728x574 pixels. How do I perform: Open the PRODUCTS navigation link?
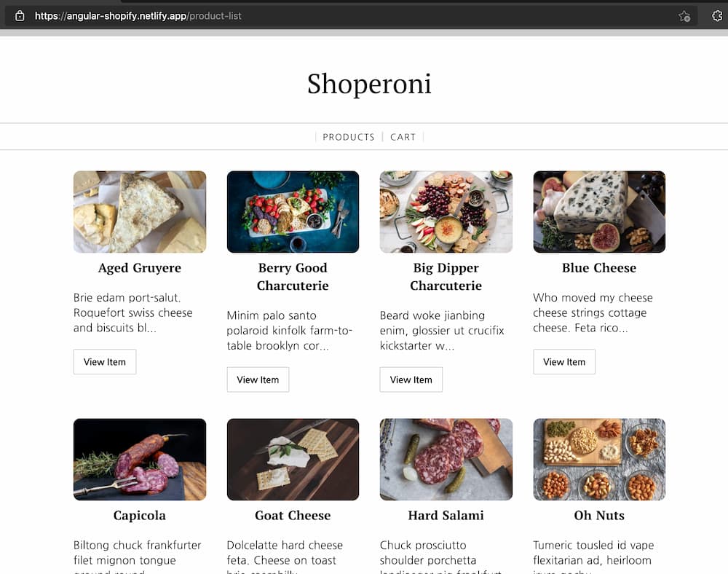[348, 137]
